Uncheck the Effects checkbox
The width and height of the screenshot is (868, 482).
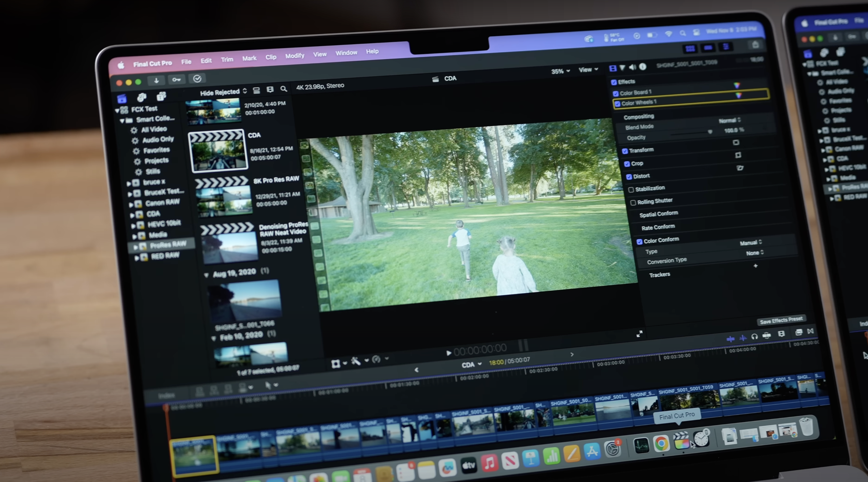click(x=614, y=82)
